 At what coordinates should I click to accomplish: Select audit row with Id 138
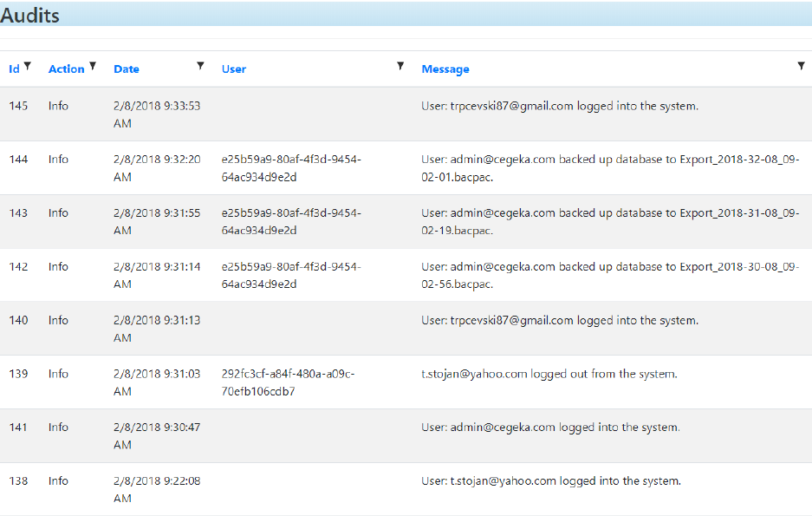(x=406, y=489)
